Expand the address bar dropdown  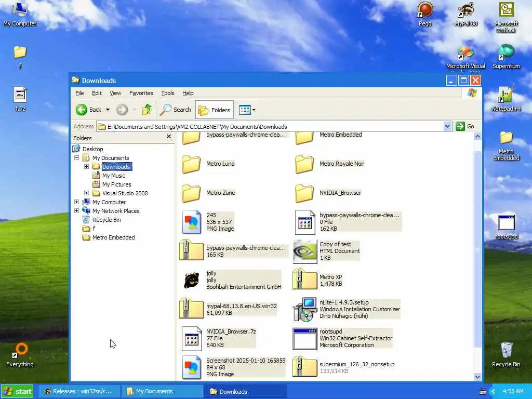pyautogui.click(x=447, y=126)
